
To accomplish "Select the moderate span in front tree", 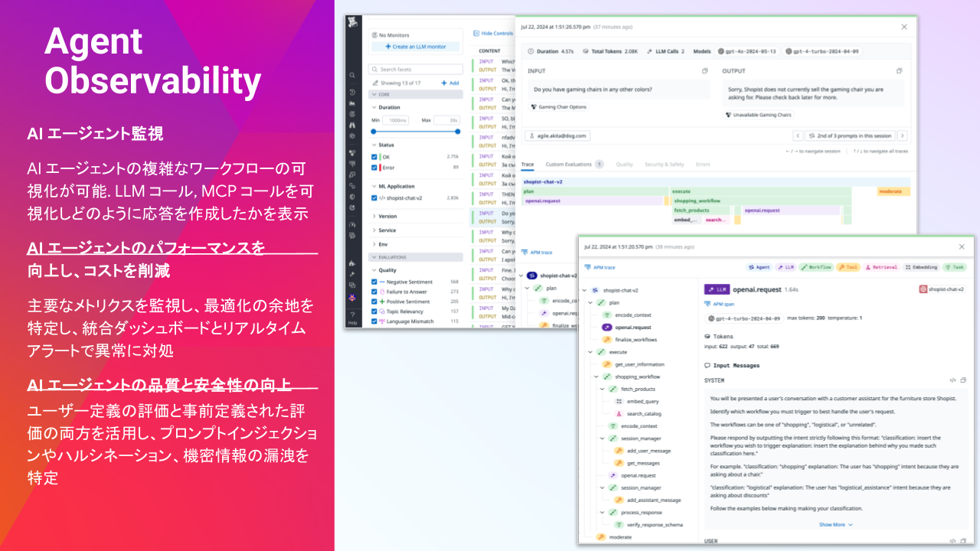I will 615,537.
